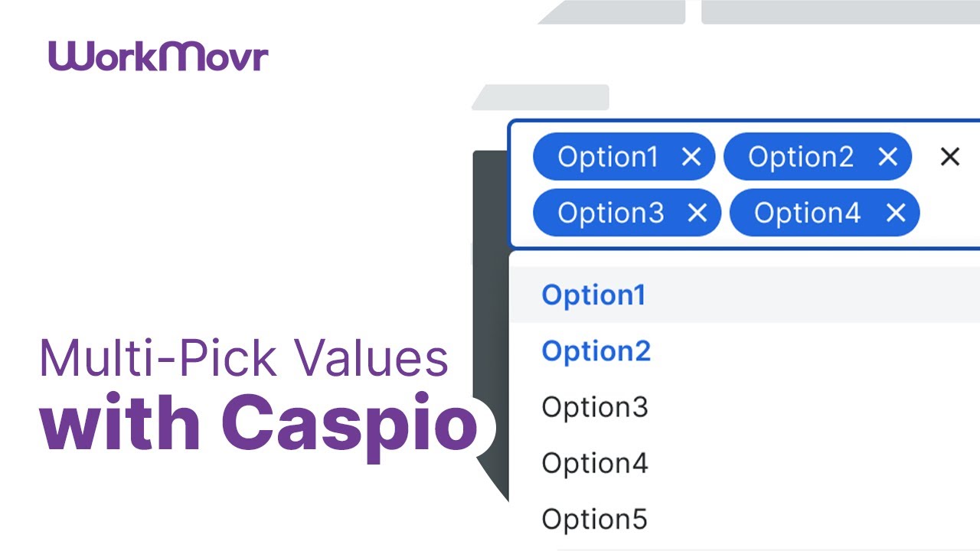The height and width of the screenshot is (551, 980).
Task: Select the Option2 chip label
Action: pos(800,157)
